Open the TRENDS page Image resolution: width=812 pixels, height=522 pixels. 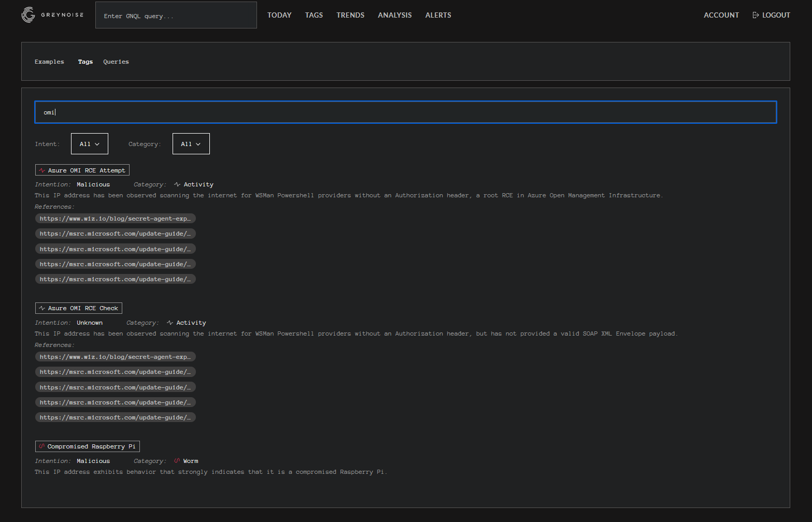pos(350,15)
